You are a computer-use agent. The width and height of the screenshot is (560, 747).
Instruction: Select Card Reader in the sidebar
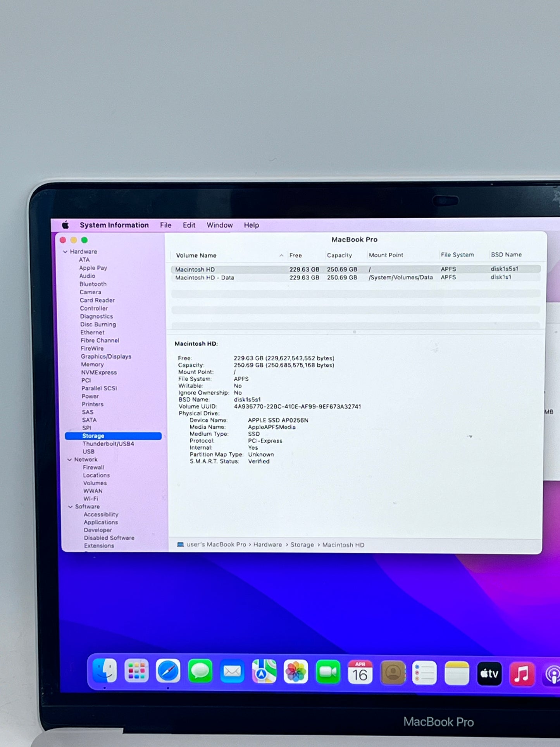(x=97, y=300)
